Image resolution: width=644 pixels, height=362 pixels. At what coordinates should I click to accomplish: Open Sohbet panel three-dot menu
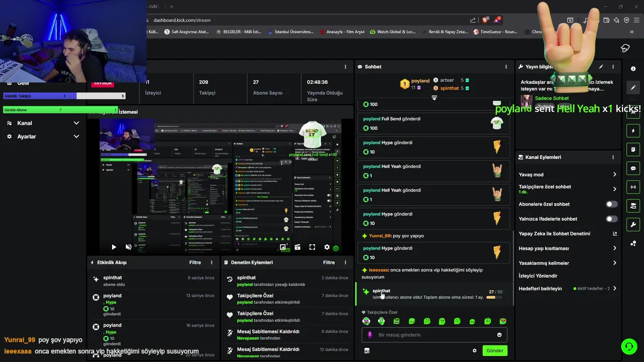pos(506,66)
